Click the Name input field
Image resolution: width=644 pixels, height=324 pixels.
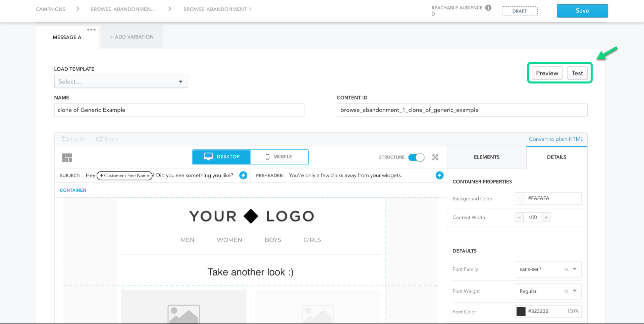coord(179,110)
